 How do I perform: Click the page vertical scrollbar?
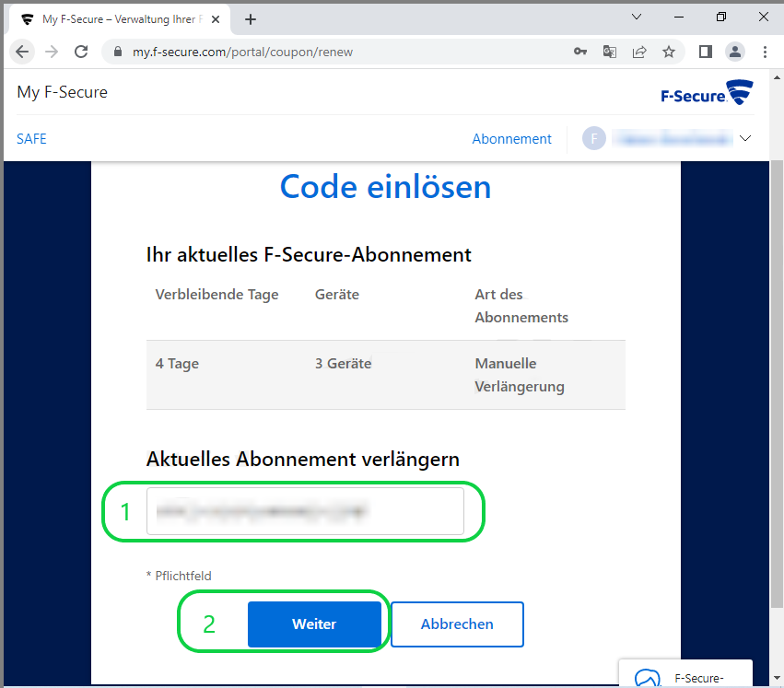click(x=777, y=384)
